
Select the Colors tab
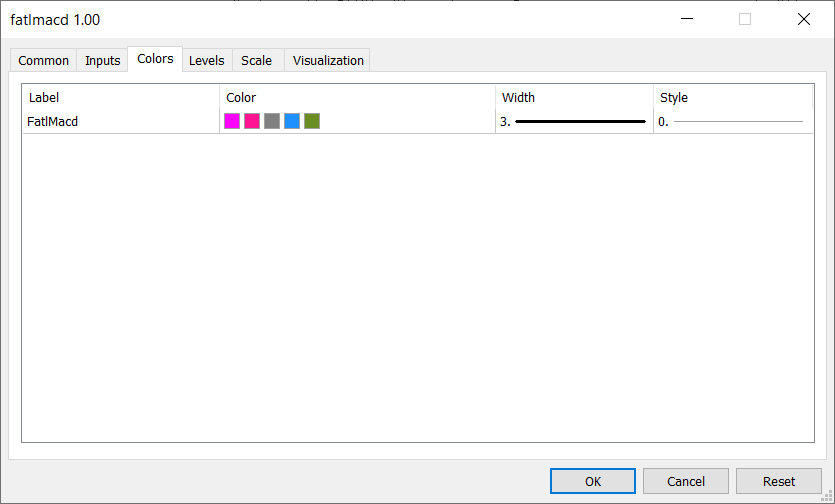coord(155,59)
